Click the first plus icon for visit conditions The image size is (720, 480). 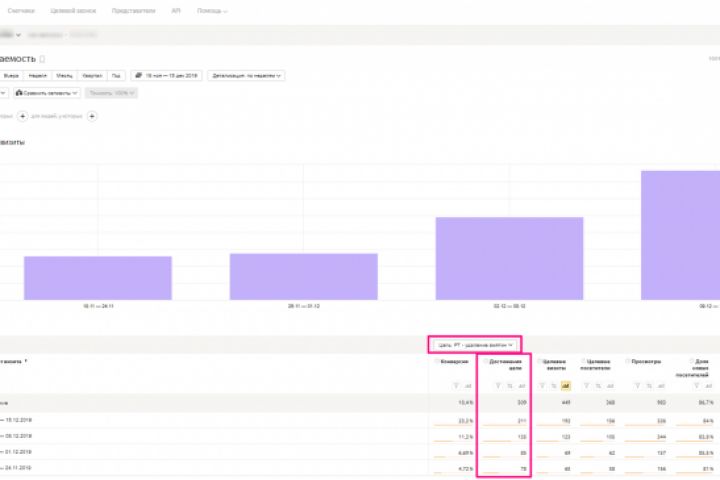click(22, 116)
